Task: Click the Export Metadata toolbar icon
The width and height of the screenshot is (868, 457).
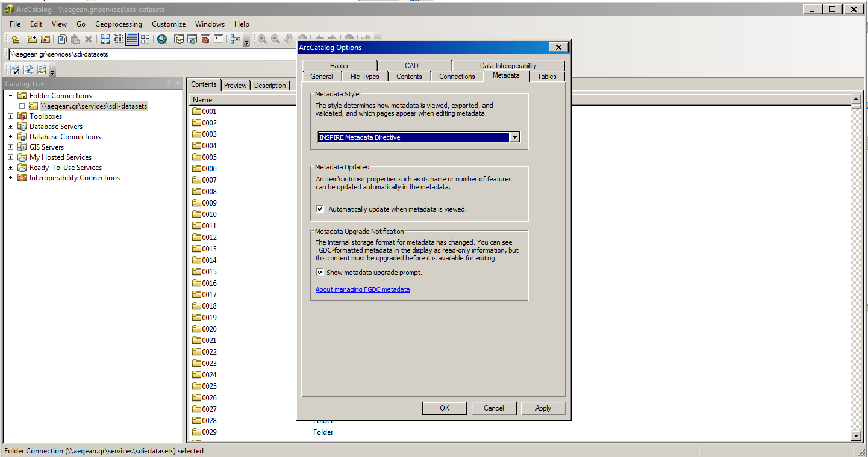Action: [28, 69]
